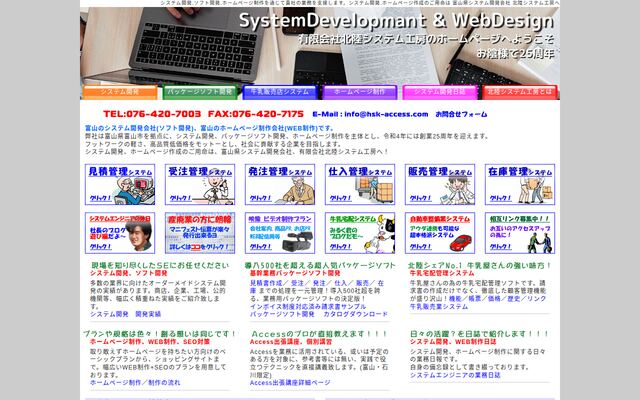Screen dimensions: 640x400
Task: Open the 牛乳販売店システム blue navigation tab
Action: (x=280, y=92)
